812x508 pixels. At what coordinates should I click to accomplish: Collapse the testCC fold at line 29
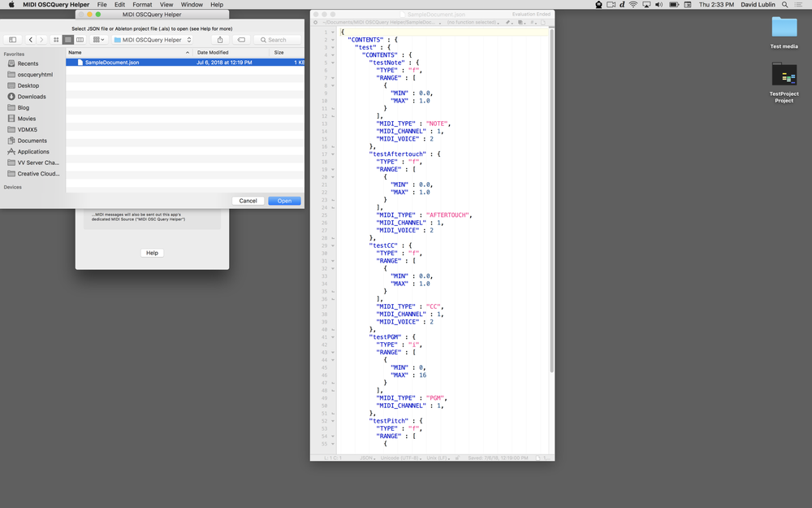tap(332, 245)
